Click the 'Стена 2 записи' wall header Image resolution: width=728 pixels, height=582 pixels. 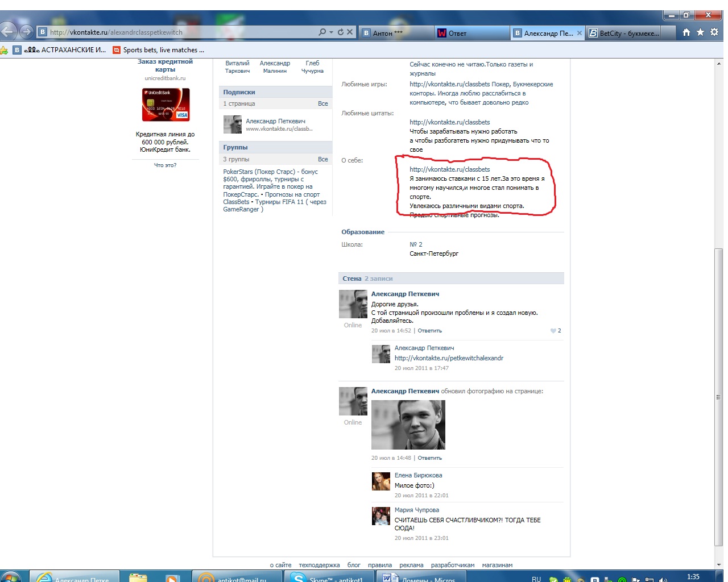click(451, 278)
